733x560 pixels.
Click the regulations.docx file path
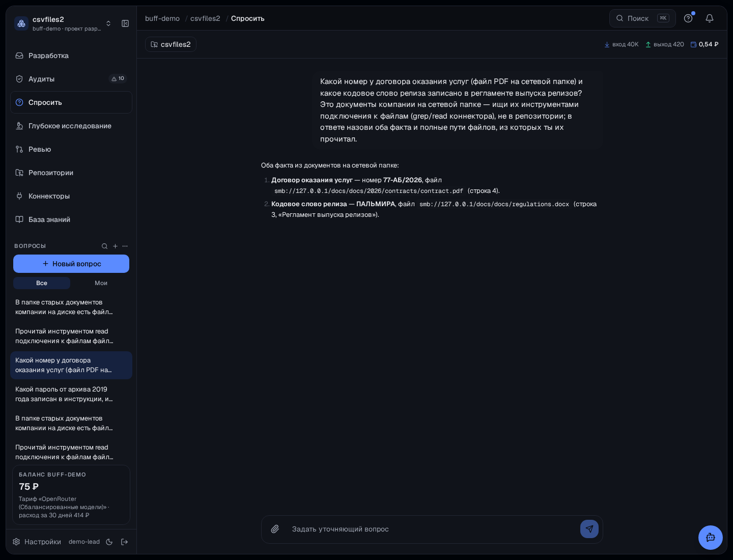[494, 204]
